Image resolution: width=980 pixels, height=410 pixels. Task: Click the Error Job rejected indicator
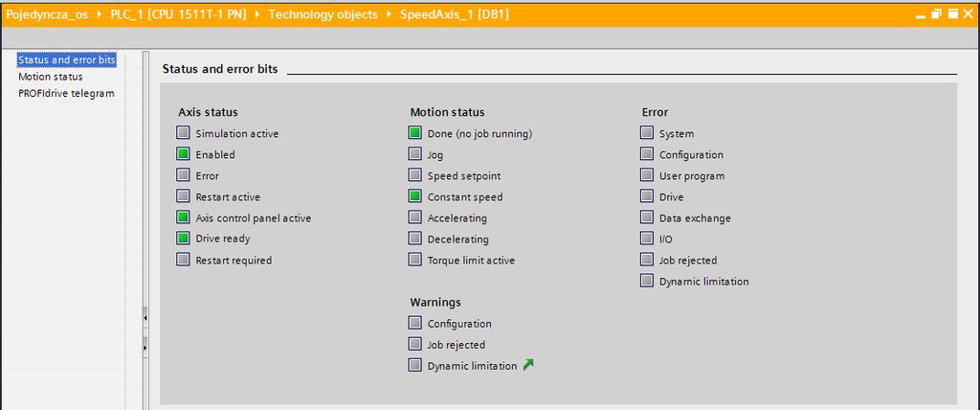pyautogui.click(x=647, y=260)
